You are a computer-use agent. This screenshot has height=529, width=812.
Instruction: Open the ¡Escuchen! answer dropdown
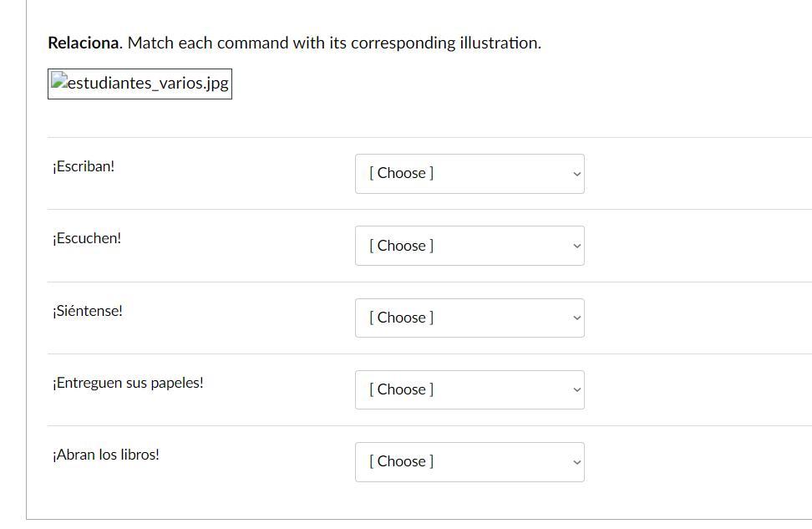click(x=469, y=246)
